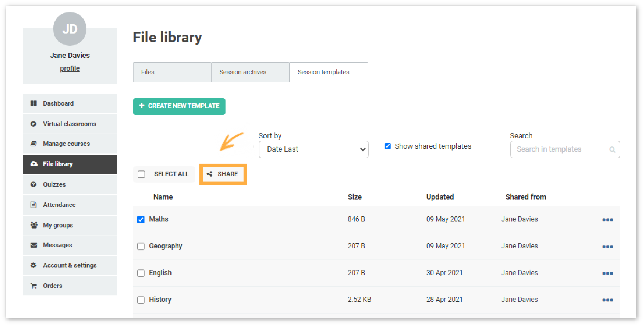Click the 846 B size value
644x326 pixels.
coord(356,219)
